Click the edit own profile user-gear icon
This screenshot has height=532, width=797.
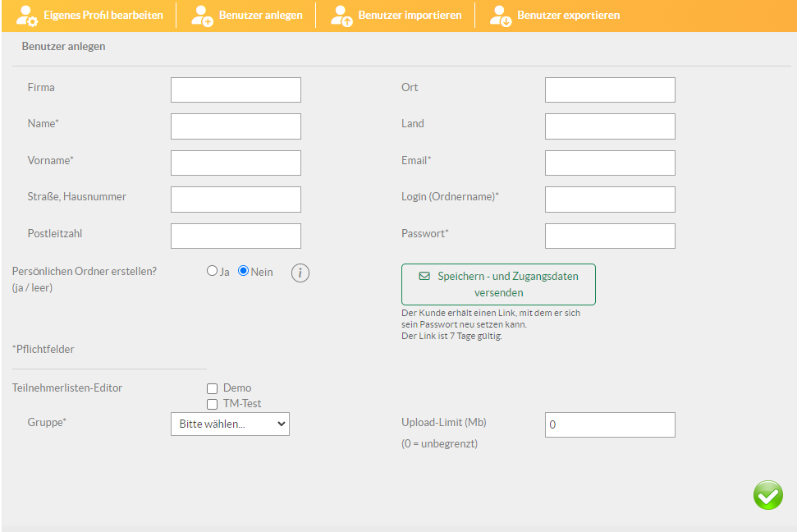click(x=27, y=16)
